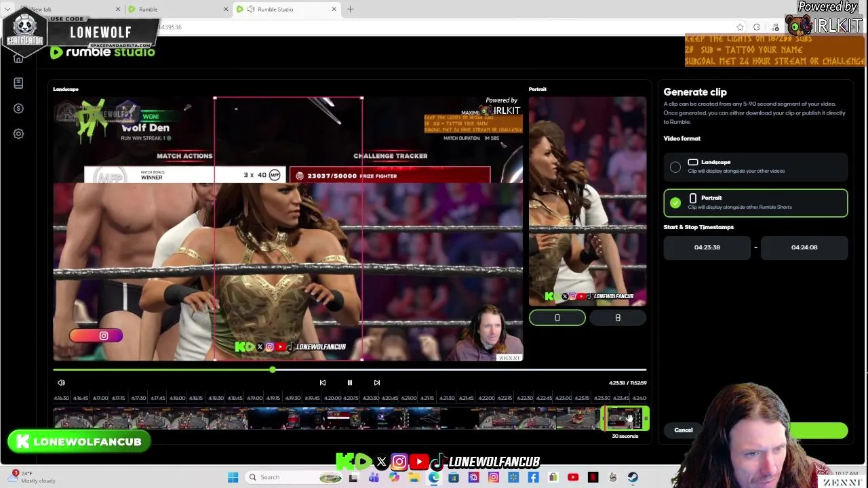Screen dimensions: 868x488
Task: Select the single-pane portrait layout button
Action: pyautogui.click(x=557, y=318)
